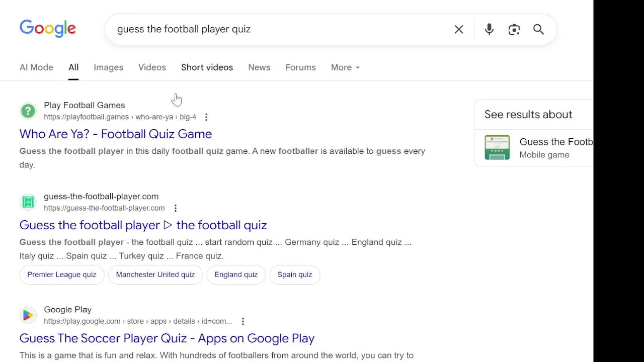The image size is (644, 362).
Task: Expand the More search filters dropdown
Action: [x=345, y=67]
